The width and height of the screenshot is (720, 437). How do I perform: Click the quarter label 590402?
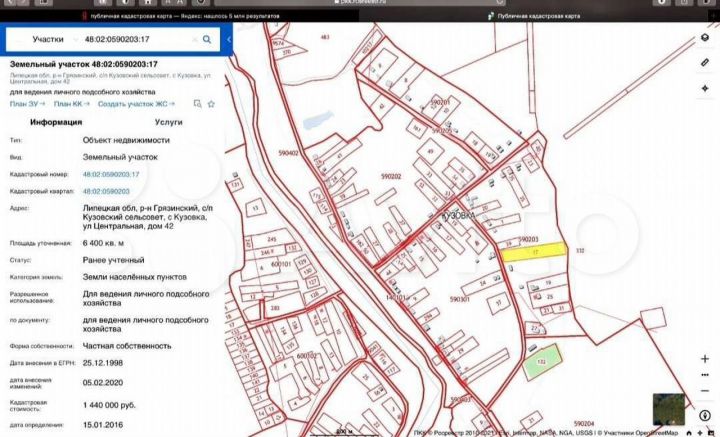tap(288, 153)
